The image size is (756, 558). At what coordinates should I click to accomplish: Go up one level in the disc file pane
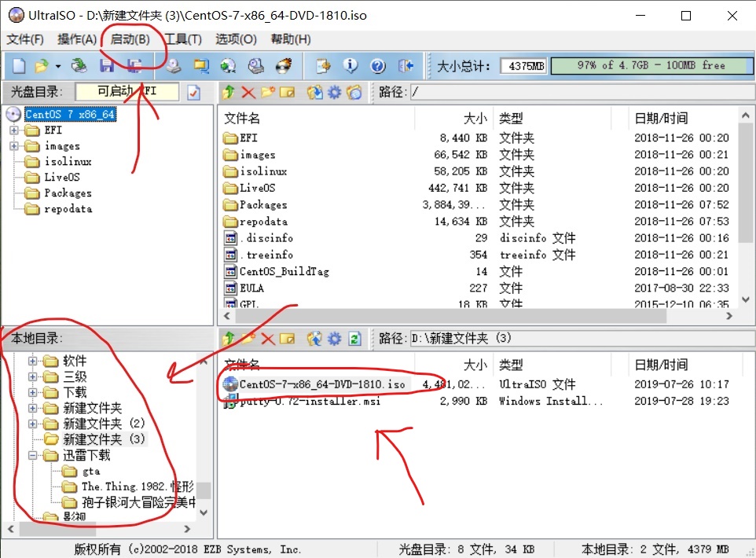click(x=229, y=92)
